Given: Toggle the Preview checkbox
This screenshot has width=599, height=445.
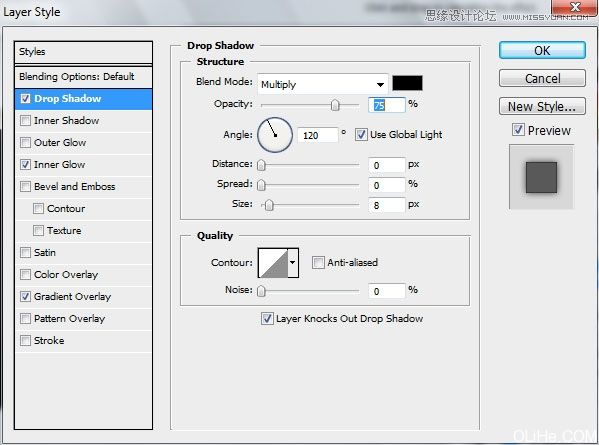Looking at the screenshot, I should (x=518, y=130).
